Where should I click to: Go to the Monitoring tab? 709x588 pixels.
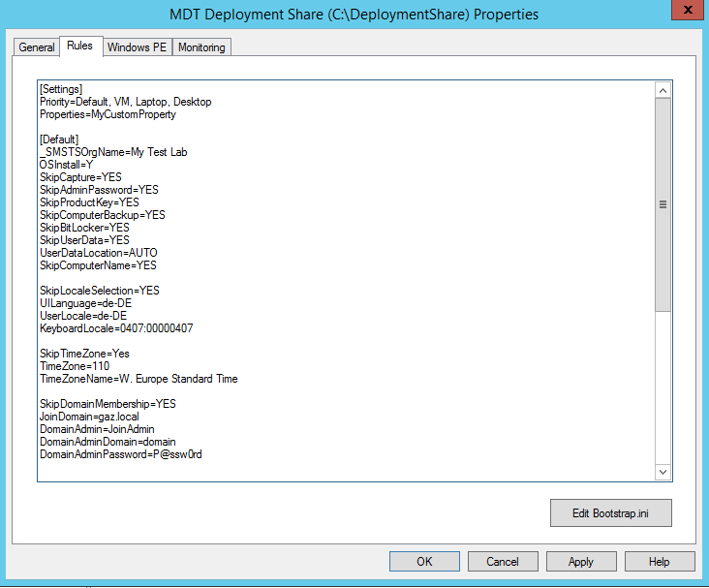tap(201, 47)
